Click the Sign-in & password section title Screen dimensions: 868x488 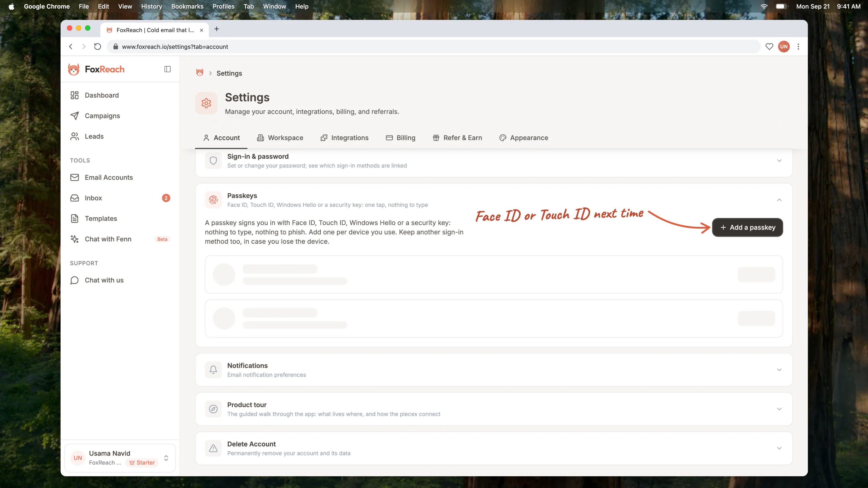[x=258, y=157]
